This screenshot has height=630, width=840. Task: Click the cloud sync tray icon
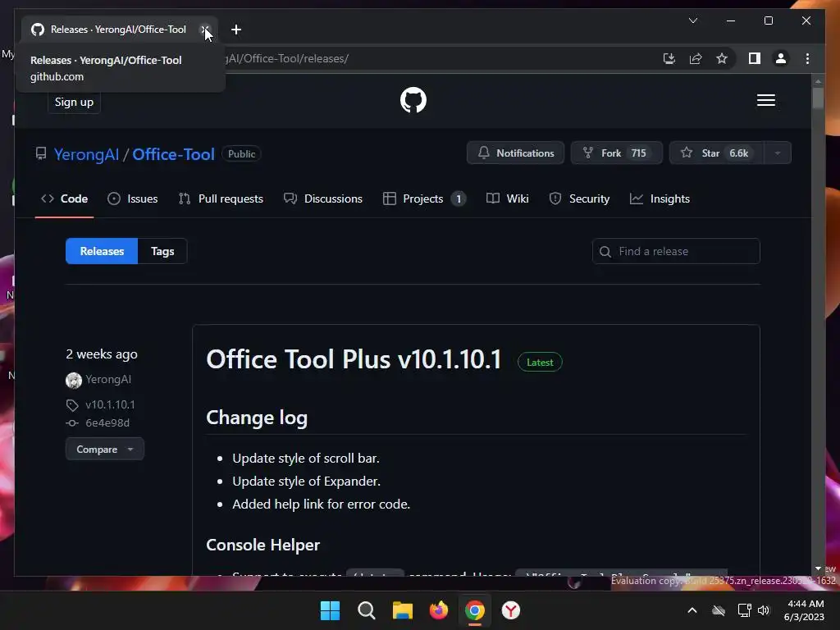[x=719, y=610]
